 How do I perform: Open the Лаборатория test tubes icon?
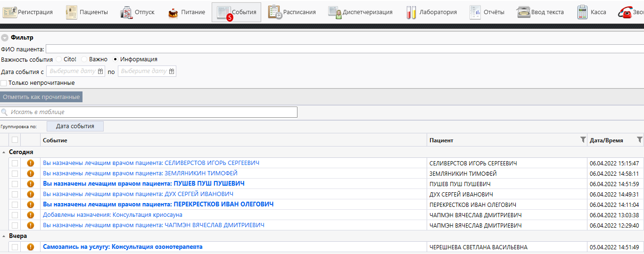tap(411, 12)
